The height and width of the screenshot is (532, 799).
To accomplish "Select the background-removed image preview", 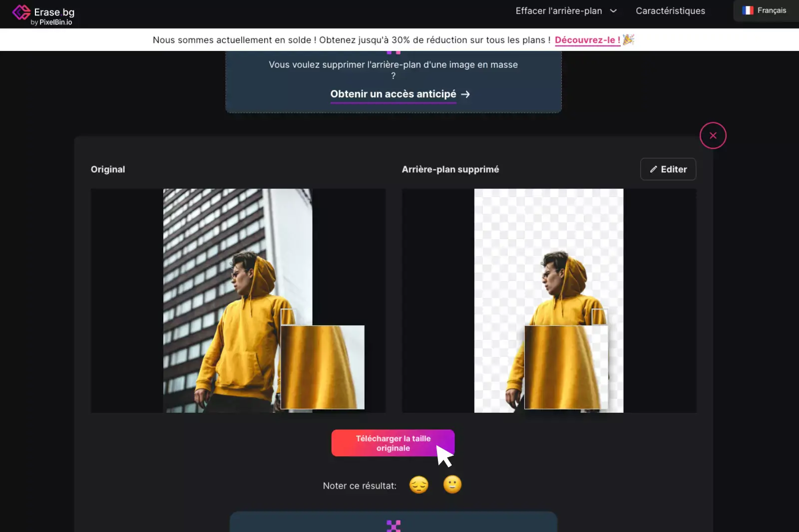I will click(x=549, y=300).
